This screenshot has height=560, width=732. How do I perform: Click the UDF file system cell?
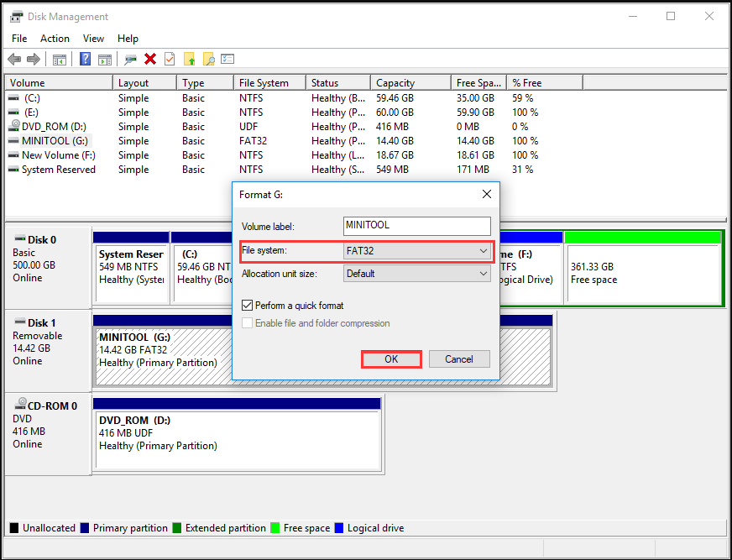248,127
